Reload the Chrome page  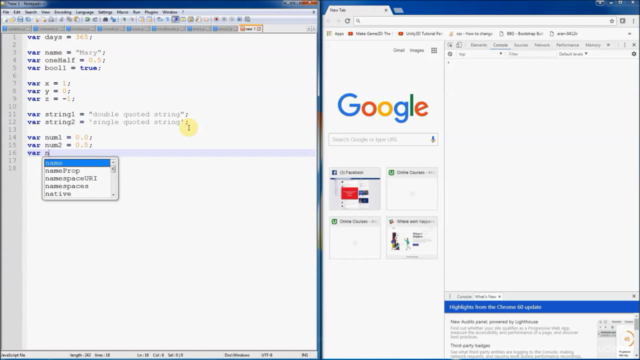tap(347, 21)
